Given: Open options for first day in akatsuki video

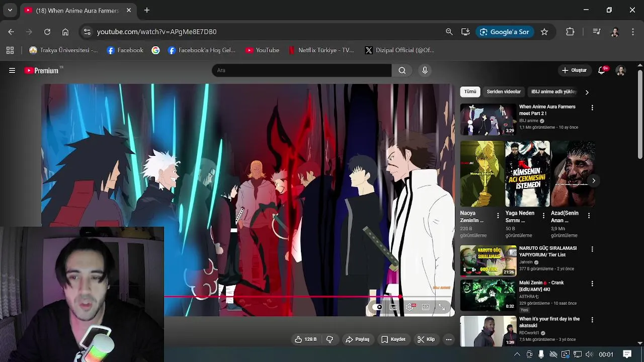Looking at the screenshot, I should [x=592, y=320].
